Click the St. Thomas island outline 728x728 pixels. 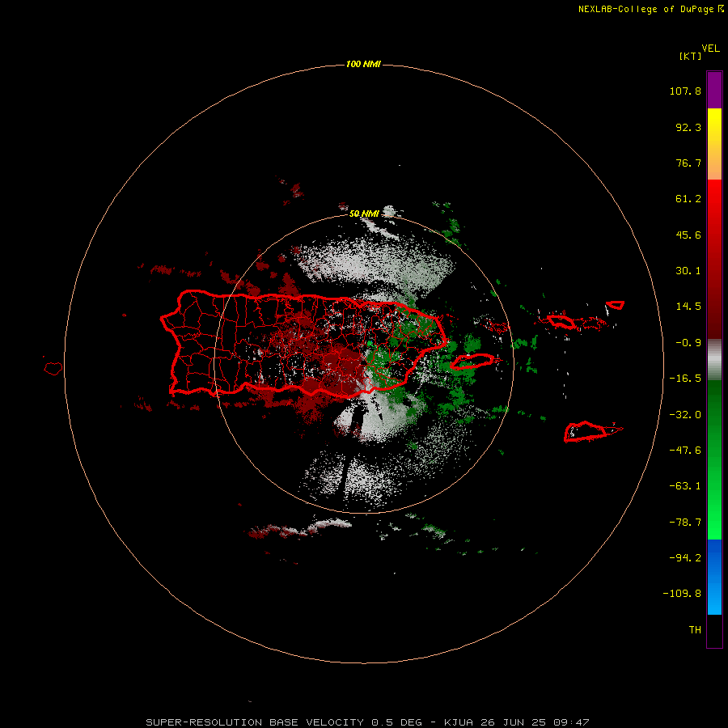(561, 322)
